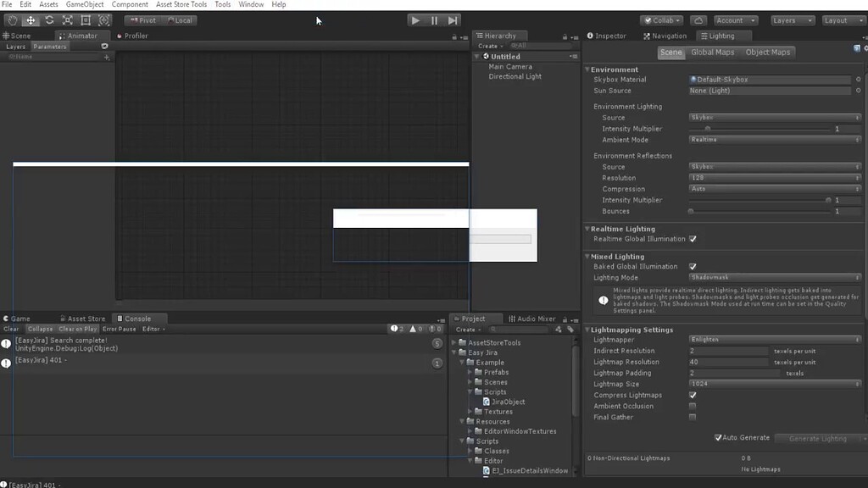Viewport: 868px width, 488px height.
Task: Click the Pause button
Action: 434,20
